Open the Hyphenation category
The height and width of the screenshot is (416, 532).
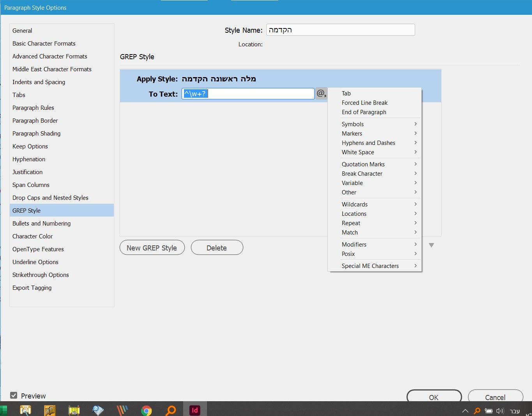(x=62, y=159)
